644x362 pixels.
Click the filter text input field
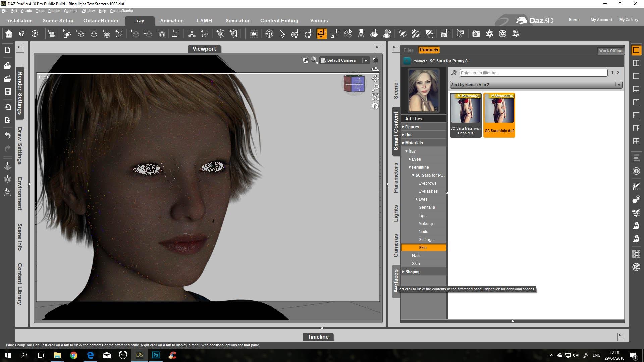point(533,73)
